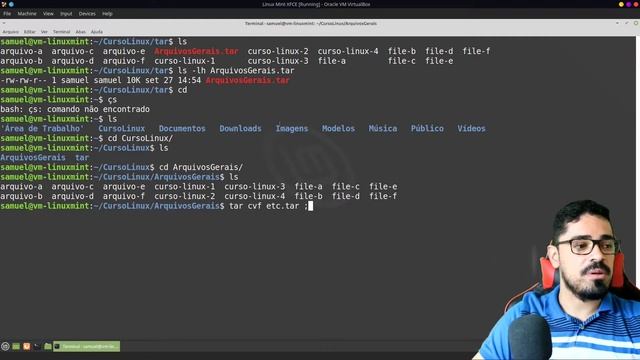This screenshot has width=640, height=360.
Task: Click the terminal window title text
Action: click(x=311, y=24)
